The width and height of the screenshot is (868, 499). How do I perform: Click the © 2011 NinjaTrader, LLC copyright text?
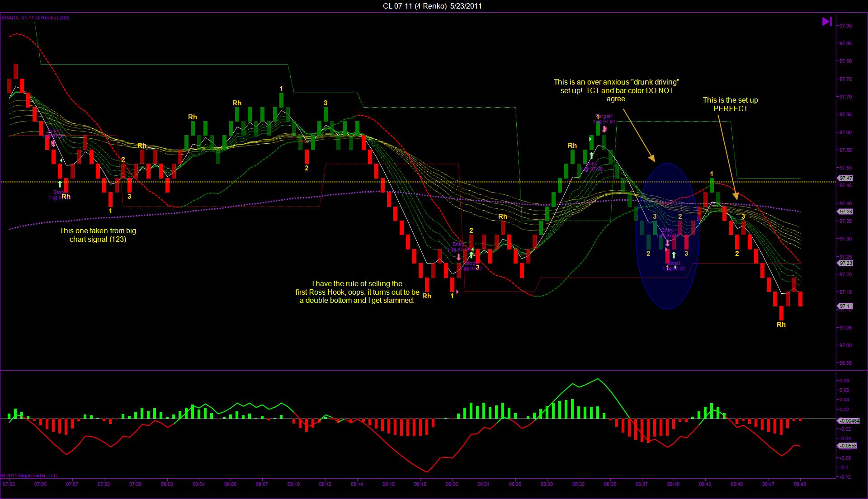pos(29,475)
